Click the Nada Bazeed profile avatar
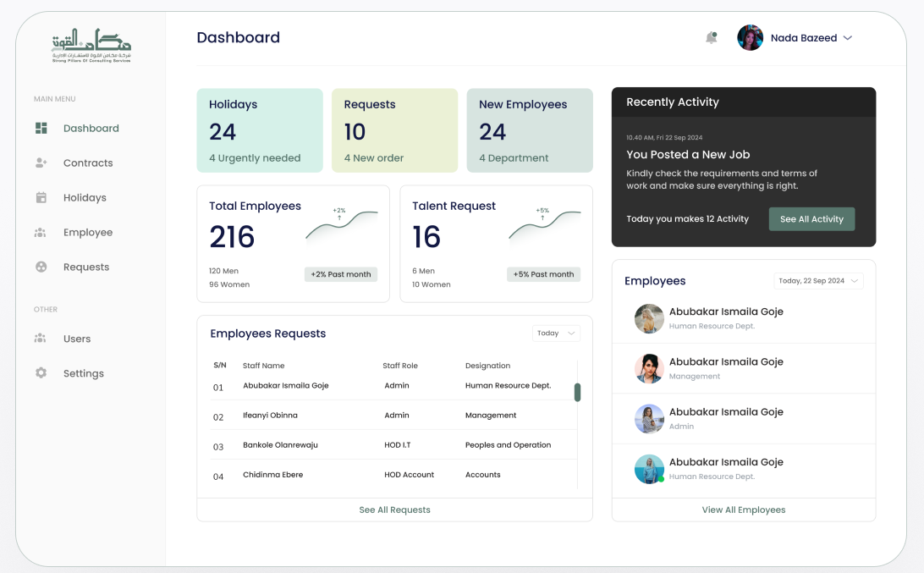The height and width of the screenshot is (573, 924). (x=750, y=38)
